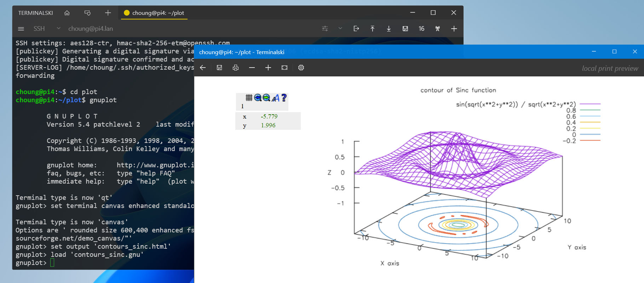Zoom in on the print preview
Image resolution: width=644 pixels, height=283 pixels.
coord(268,68)
